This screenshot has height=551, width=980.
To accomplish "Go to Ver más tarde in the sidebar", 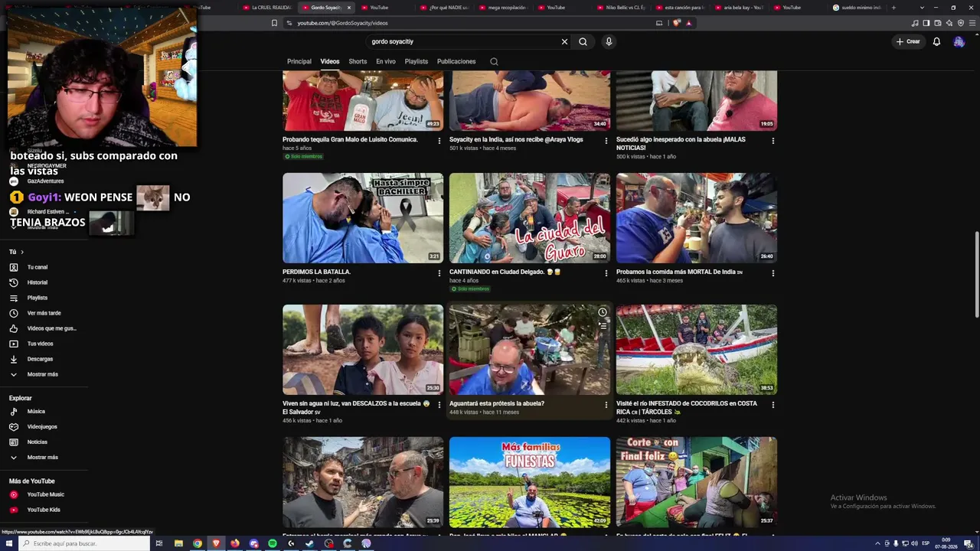I will click(x=44, y=313).
